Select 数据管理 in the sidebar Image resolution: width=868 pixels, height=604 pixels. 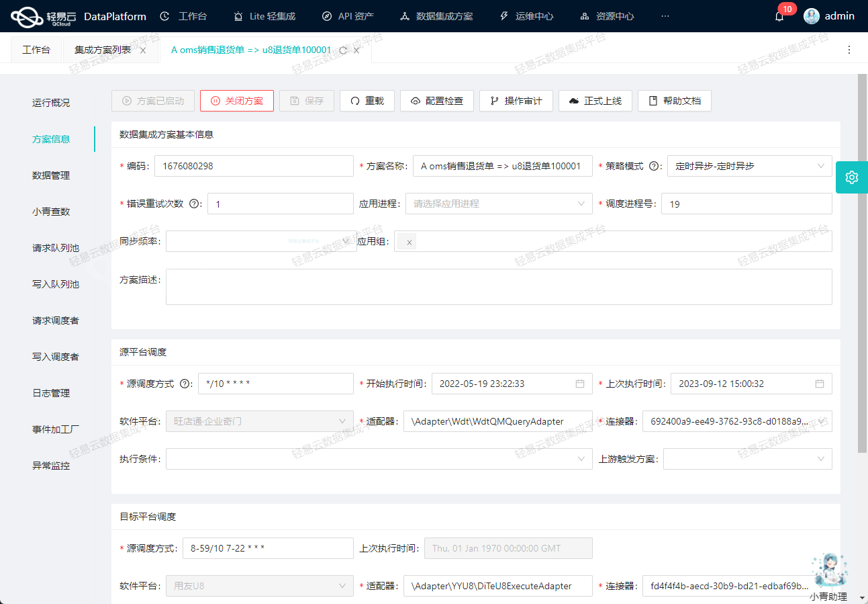[x=51, y=175]
